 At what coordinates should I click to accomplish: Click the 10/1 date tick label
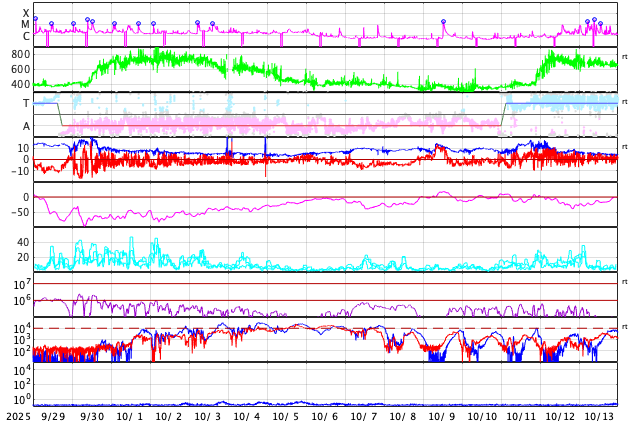pyautogui.click(x=132, y=415)
